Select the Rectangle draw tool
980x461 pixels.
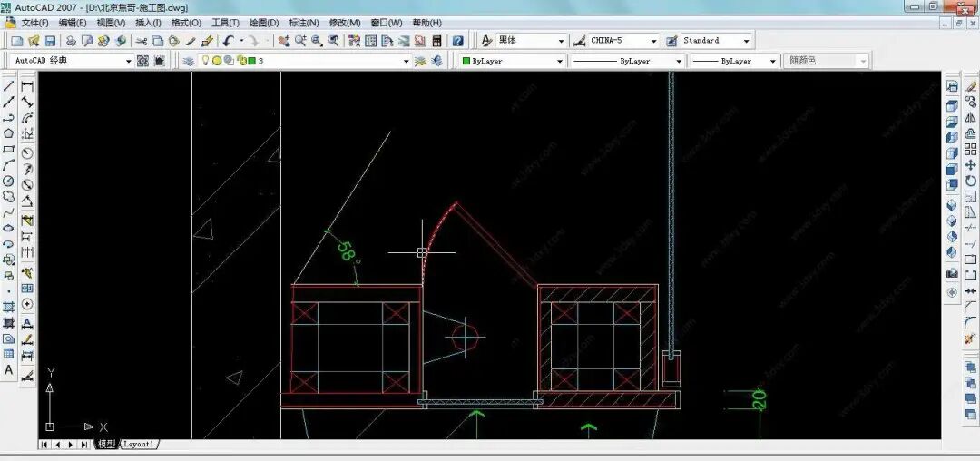pyautogui.click(x=9, y=150)
